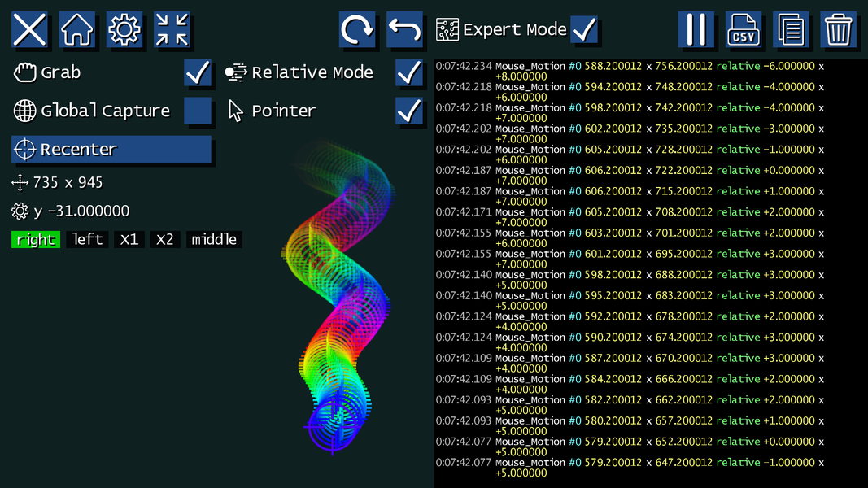Click the rotate/refresh arrow icon
Screen dimensions: 868x488
point(356,28)
